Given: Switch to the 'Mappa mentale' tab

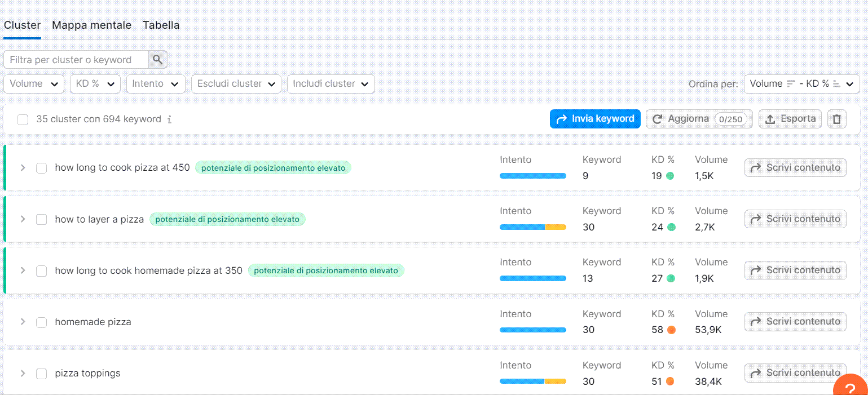Looking at the screenshot, I should tap(91, 25).
